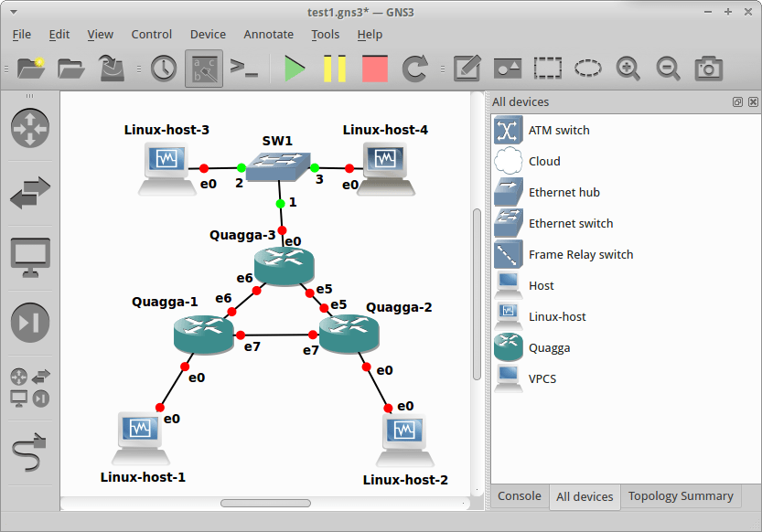
Task: Zoom out of the topology canvas
Action: 669,68
